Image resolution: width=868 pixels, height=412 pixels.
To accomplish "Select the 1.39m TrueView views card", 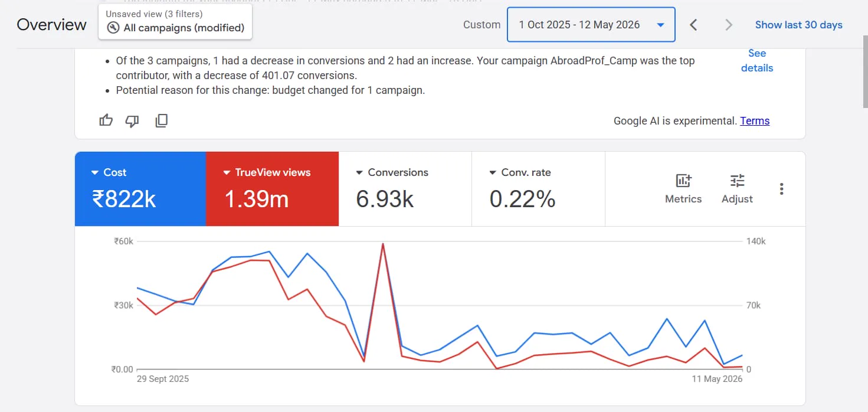I will 273,189.
